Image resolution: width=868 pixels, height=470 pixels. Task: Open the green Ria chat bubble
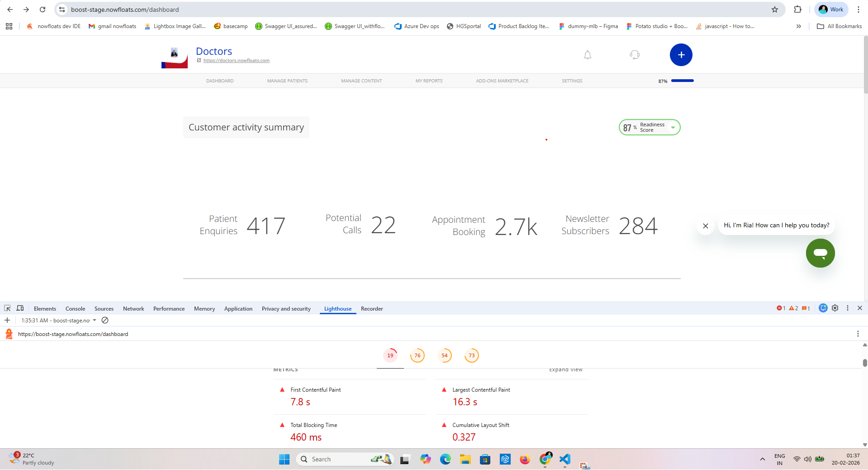coord(820,253)
